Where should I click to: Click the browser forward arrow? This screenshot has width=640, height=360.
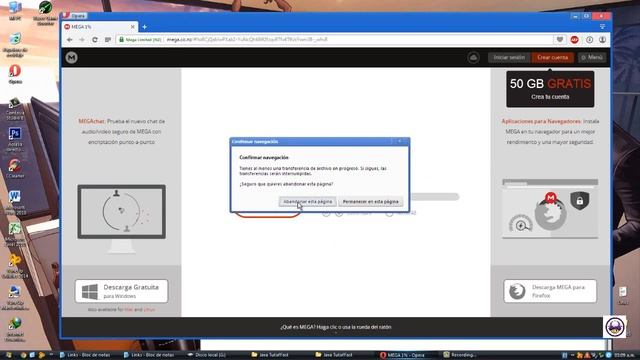coord(82,40)
